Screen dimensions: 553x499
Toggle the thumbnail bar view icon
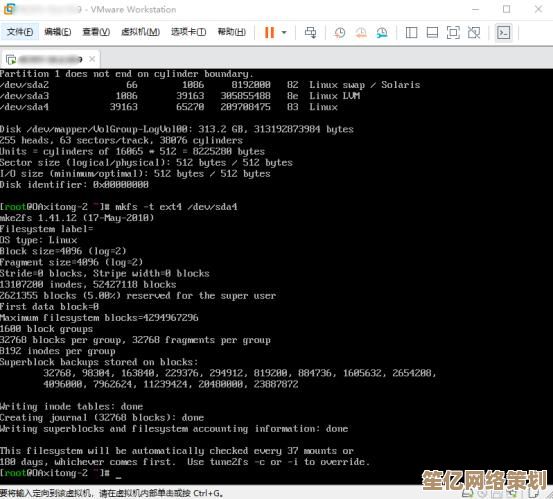coord(432,32)
